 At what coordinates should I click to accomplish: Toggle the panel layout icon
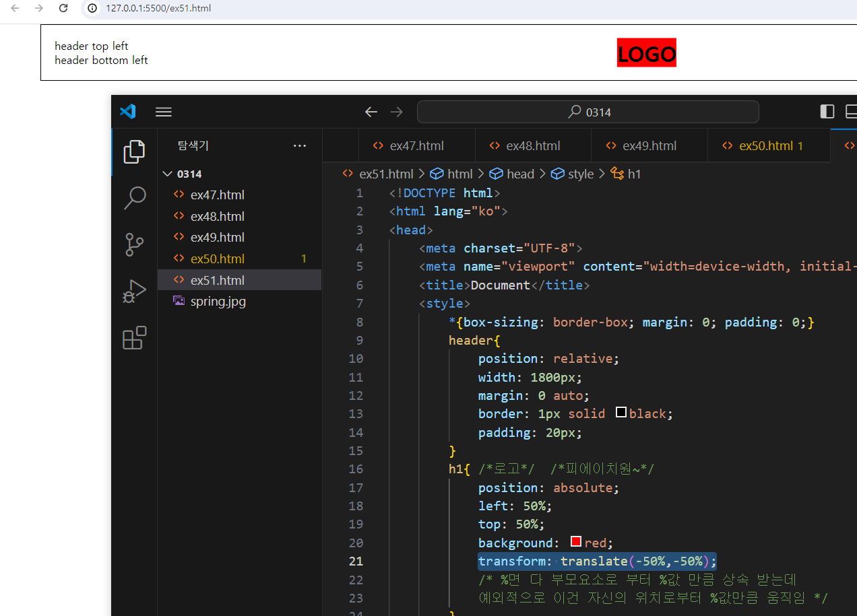click(851, 112)
